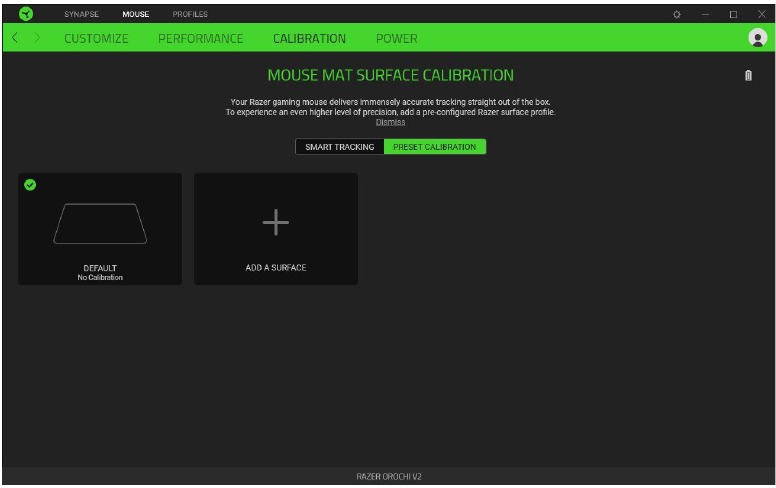Switch to the Customize tab
The image size is (776, 488).
(x=96, y=38)
